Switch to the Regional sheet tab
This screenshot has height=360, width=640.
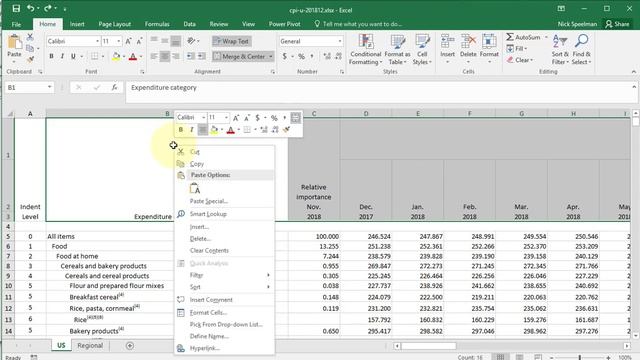pyautogui.click(x=90, y=345)
